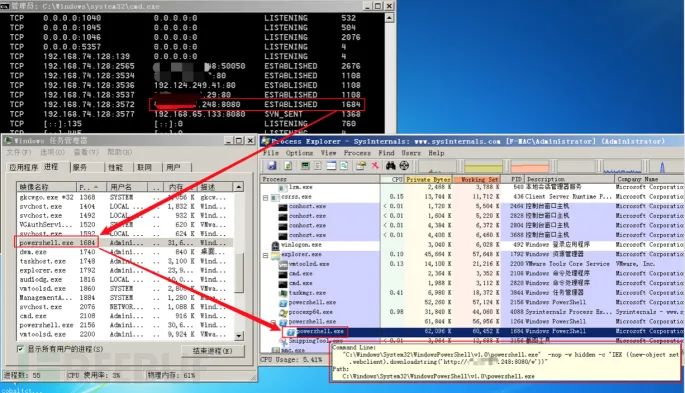The image size is (685, 393).
Task: Select procexp64.exe row in Process Explorer
Action: click(x=473, y=312)
